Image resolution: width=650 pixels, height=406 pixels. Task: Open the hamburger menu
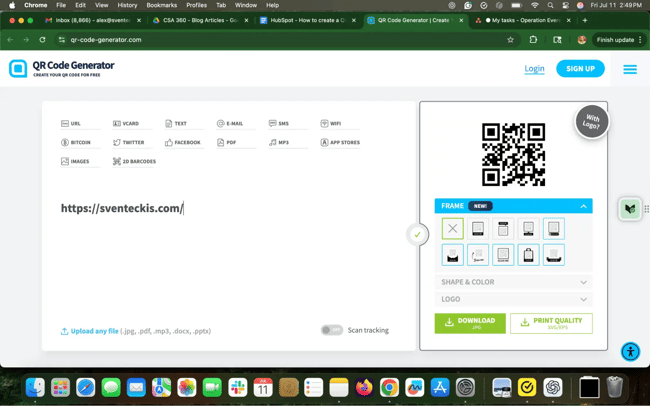point(630,69)
